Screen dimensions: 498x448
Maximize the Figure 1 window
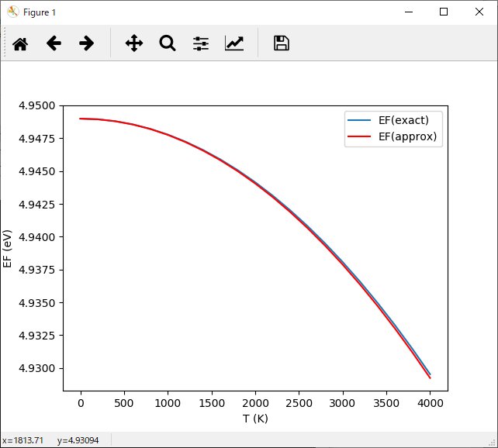[444, 12]
